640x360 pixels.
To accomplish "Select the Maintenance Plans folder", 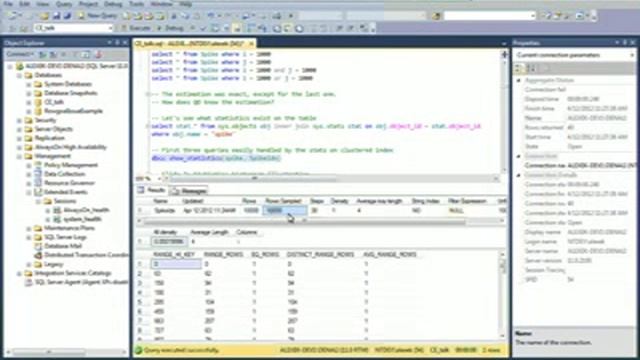I will [x=69, y=228].
